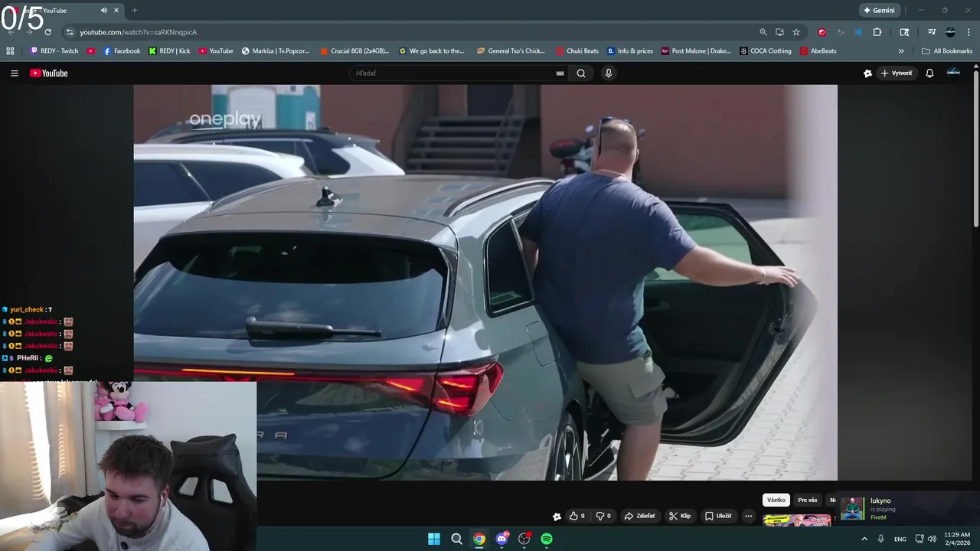Like the video with thumbs up
980x551 pixels.
(577, 516)
